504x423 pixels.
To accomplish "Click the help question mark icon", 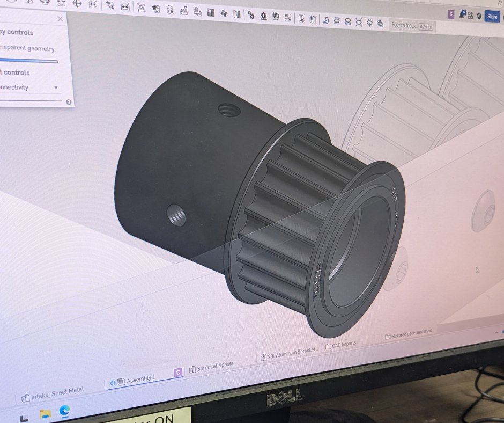I will [x=69, y=102].
